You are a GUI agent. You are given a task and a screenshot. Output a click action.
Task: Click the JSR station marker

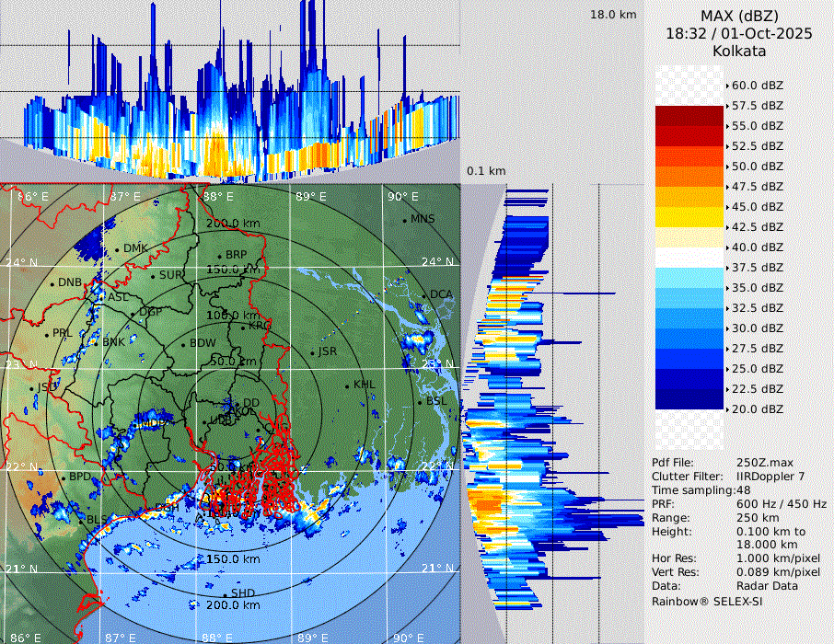311,352
